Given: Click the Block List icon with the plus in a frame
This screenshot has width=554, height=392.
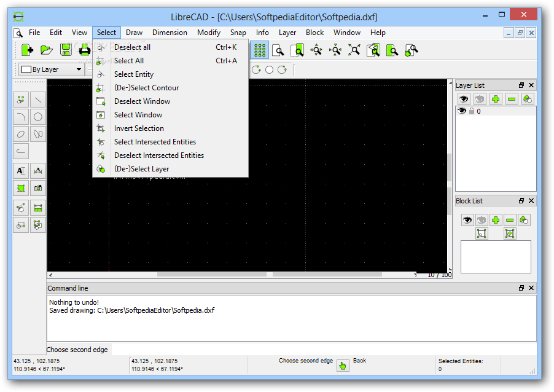Looking at the screenshot, I should [510, 233].
